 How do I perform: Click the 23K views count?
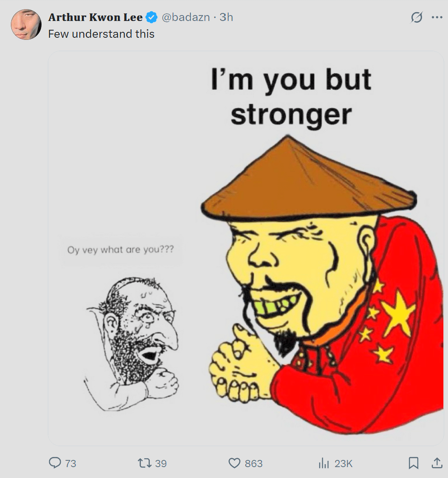pos(344,463)
